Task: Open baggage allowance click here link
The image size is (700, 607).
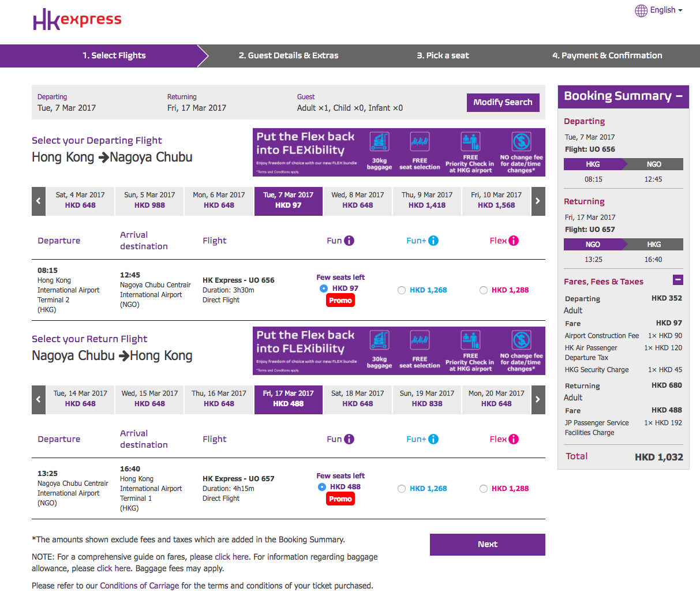Action: (114, 568)
